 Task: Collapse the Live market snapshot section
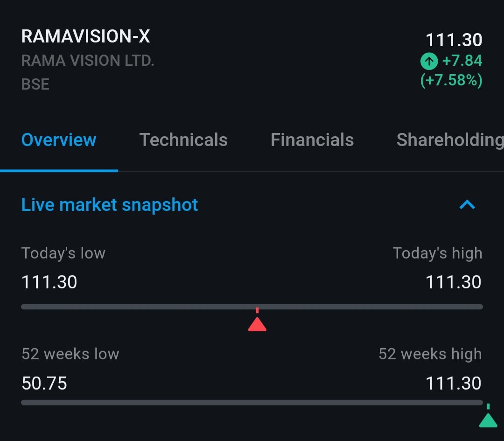pos(467,204)
